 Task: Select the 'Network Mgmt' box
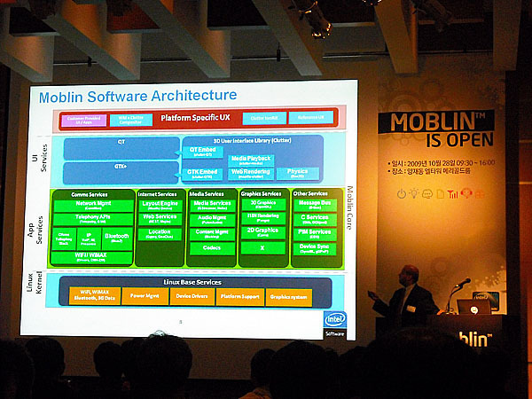(x=93, y=206)
